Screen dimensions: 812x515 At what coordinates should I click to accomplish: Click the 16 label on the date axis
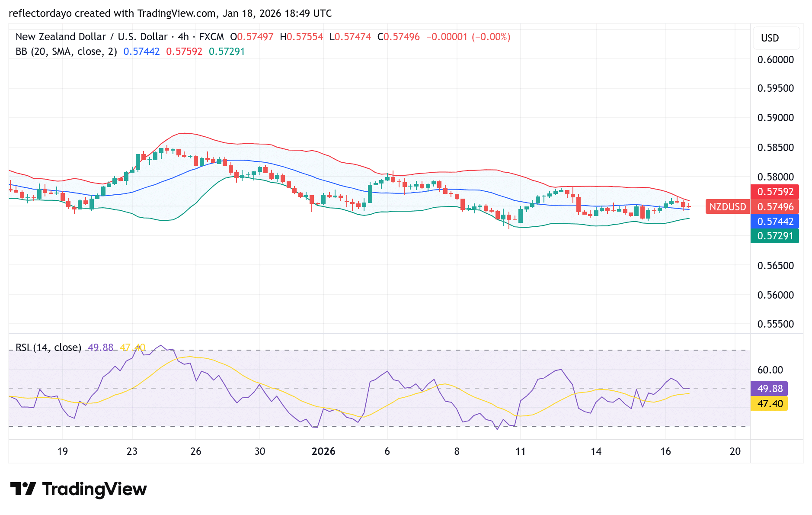pos(665,451)
